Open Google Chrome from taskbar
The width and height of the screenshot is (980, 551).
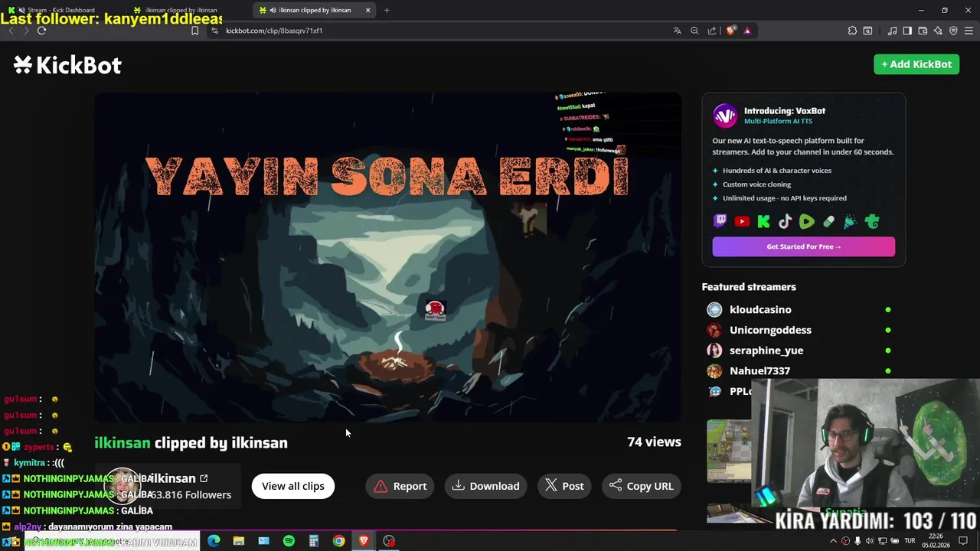(x=338, y=541)
